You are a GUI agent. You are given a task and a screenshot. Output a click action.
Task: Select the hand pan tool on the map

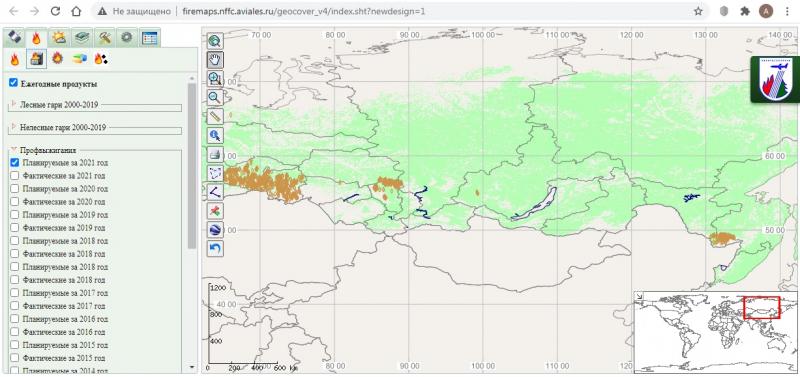point(215,60)
